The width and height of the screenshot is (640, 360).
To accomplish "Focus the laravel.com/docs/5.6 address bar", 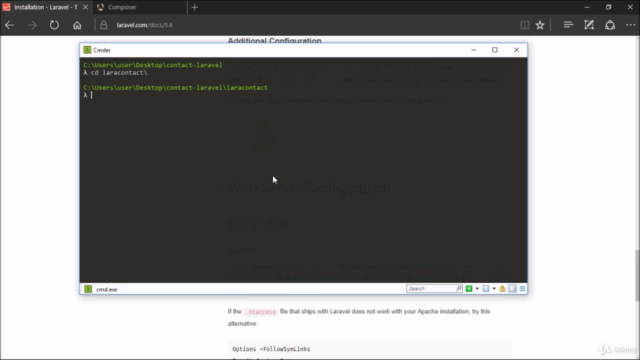I will [x=144, y=25].
